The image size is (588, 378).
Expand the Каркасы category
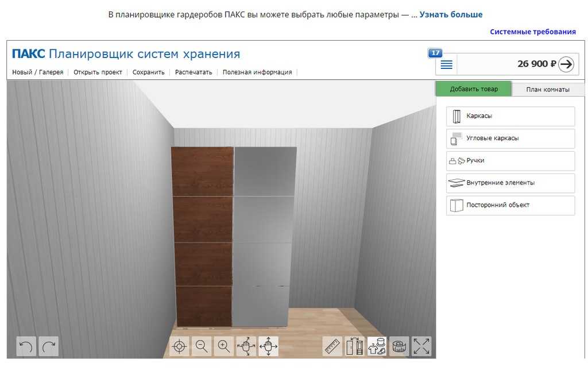[x=510, y=116]
